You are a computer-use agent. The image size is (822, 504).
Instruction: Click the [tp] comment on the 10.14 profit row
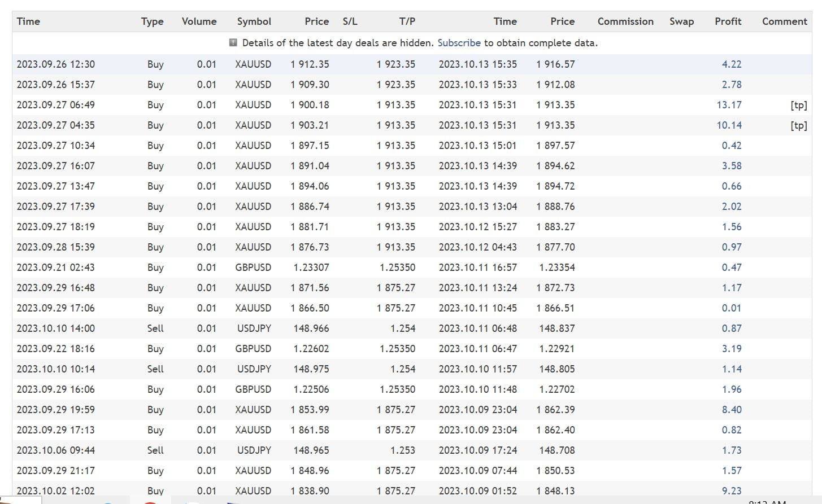[x=798, y=125]
